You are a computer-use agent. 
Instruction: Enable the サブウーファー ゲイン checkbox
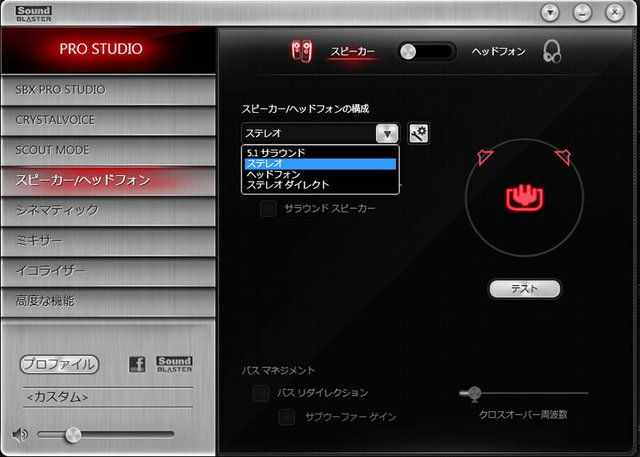pyautogui.click(x=287, y=417)
